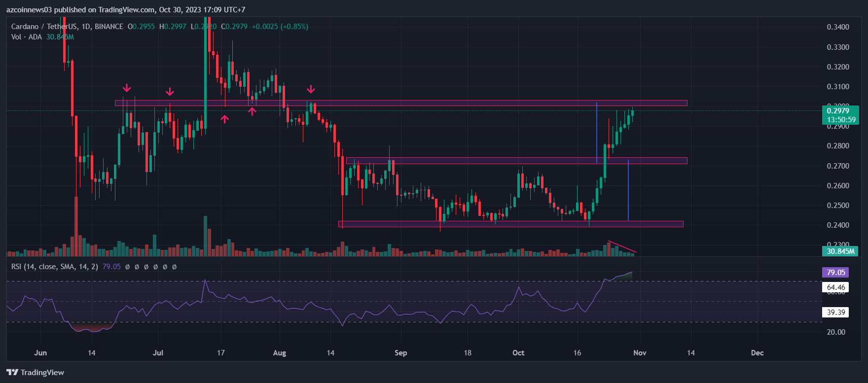Image resolution: width=868 pixels, height=383 pixels.
Task: Select the 0.2600 price axis label
Action: tap(838, 186)
